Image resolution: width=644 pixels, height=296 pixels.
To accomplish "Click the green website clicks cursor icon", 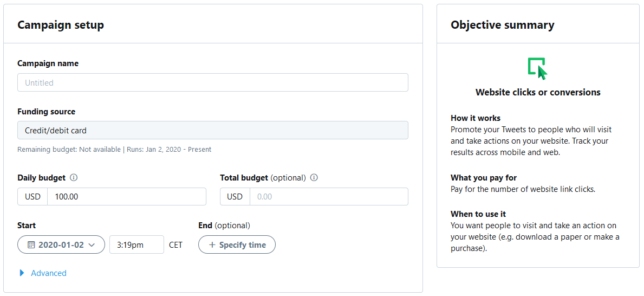I will tap(537, 69).
